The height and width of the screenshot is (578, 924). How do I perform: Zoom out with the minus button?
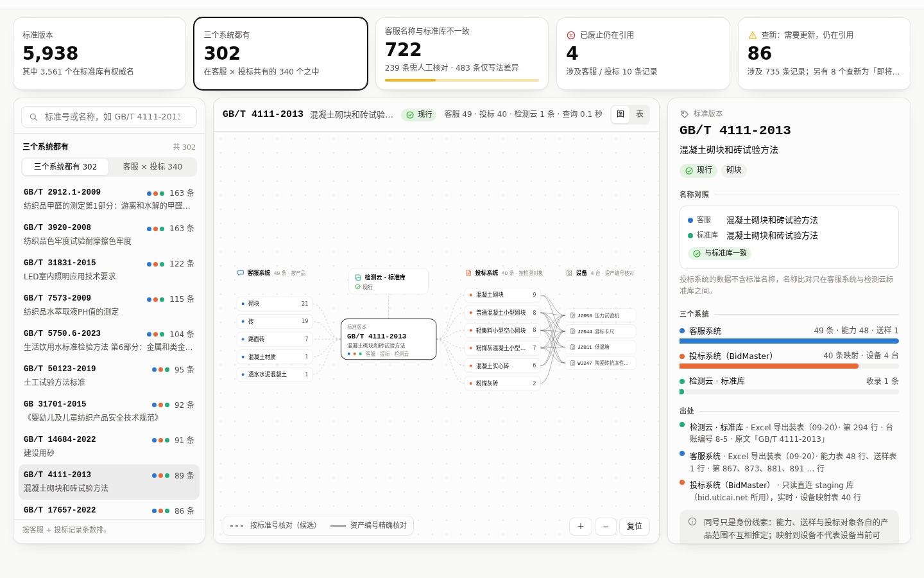click(606, 527)
